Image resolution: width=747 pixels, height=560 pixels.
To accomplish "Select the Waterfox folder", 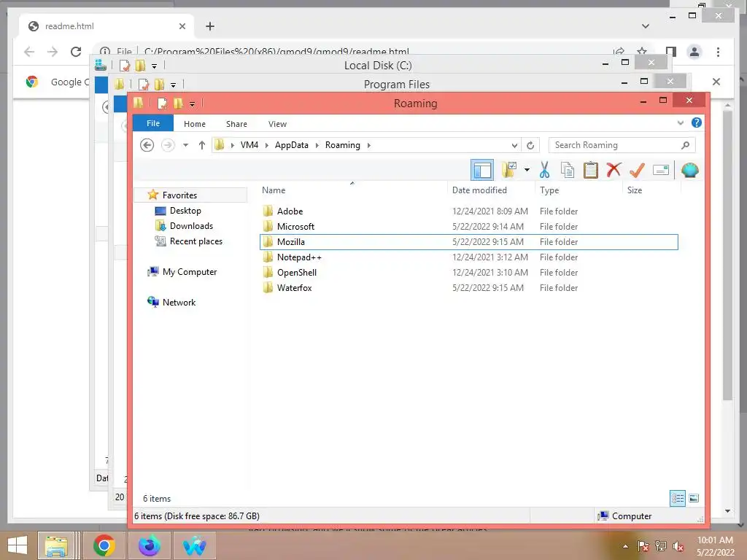I will 294,287.
